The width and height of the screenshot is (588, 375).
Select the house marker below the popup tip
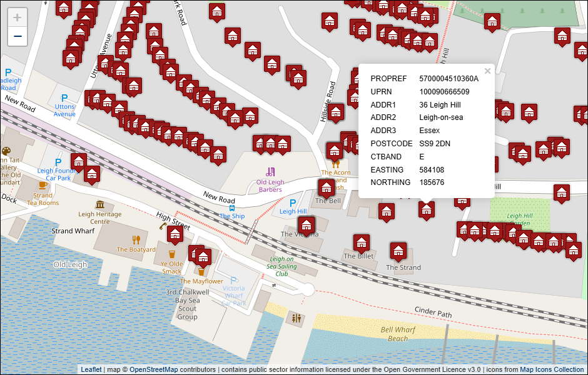point(427,211)
